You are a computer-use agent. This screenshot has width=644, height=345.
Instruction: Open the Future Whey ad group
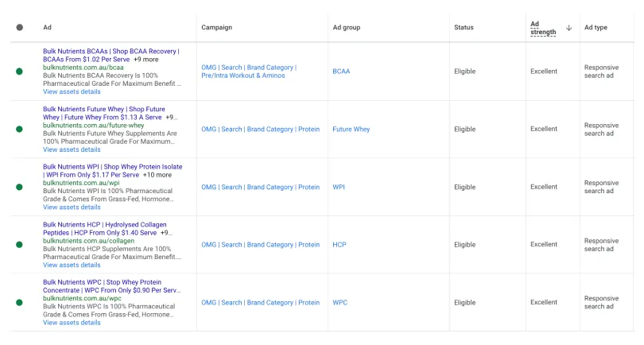pyautogui.click(x=351, y=130)
